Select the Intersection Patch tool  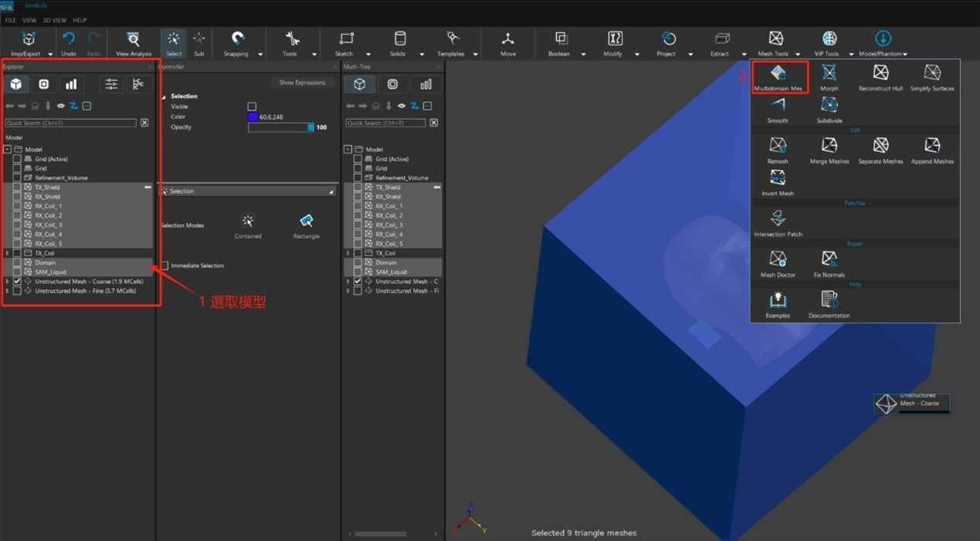pyautogui.click(x=778, y=219)
